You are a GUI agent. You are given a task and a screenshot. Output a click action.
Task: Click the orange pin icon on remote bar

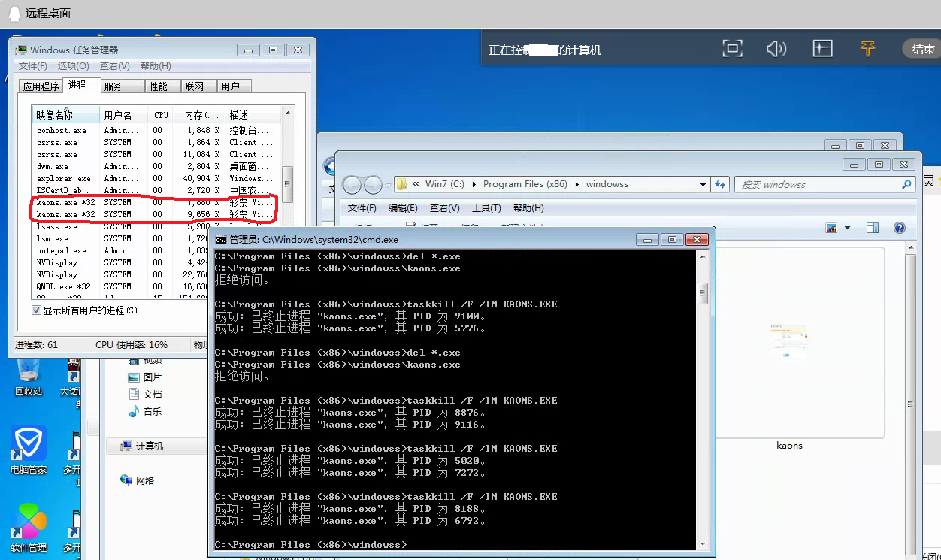click(867, 49)
